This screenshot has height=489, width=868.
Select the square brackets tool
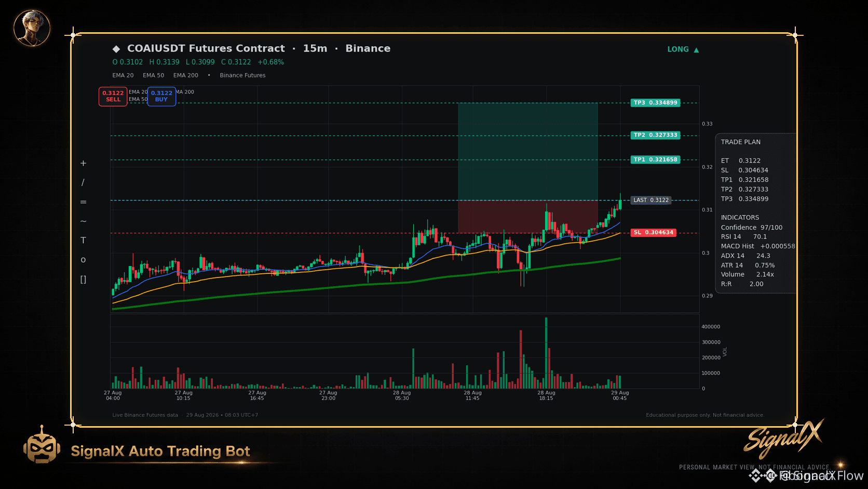coord(83,280)
